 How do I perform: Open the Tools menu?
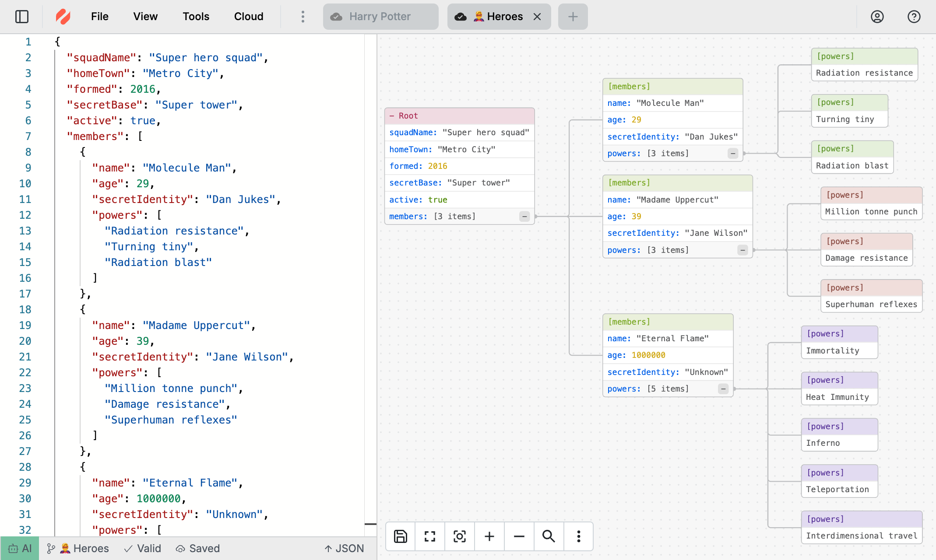point(196,17)
